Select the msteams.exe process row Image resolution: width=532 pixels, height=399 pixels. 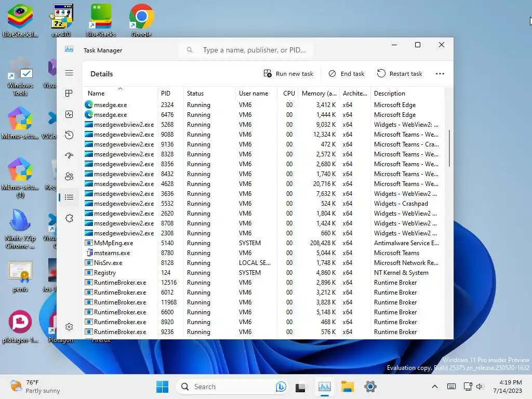click(263, 253)
